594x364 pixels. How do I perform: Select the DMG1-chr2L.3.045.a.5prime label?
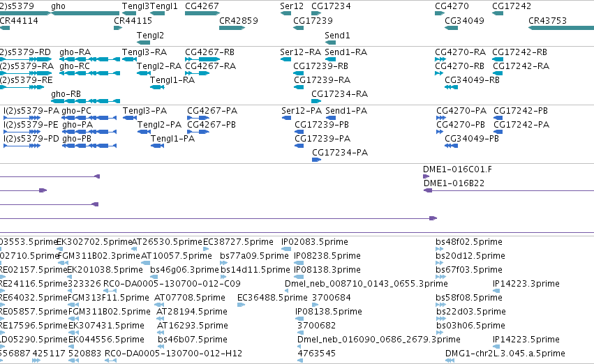click(505, 353)
